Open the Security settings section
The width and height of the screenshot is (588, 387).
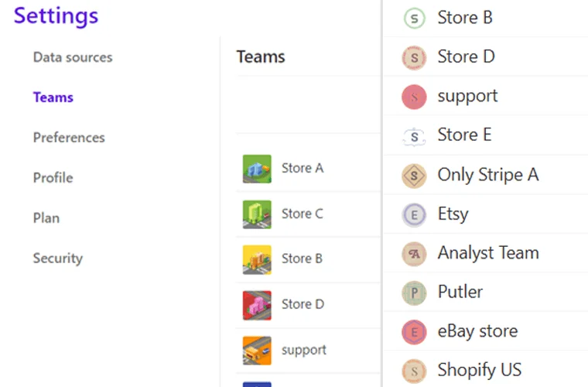[58, 259]
